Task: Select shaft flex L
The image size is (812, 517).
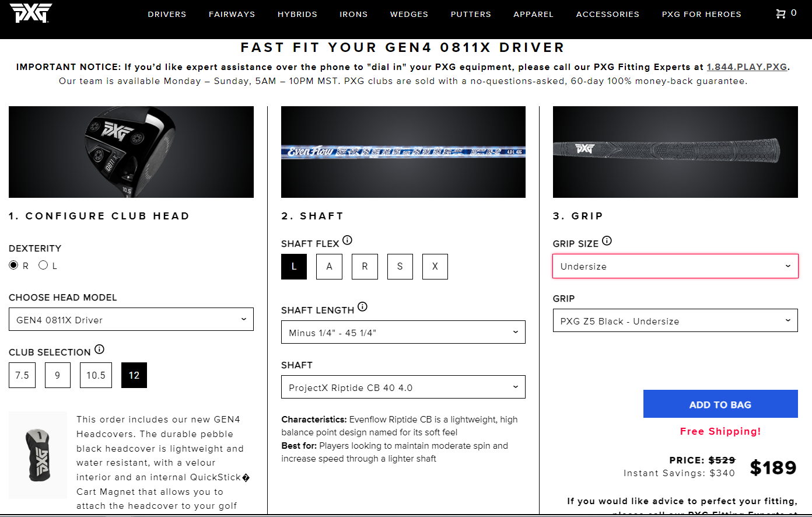Action: (x=294, y=267)
